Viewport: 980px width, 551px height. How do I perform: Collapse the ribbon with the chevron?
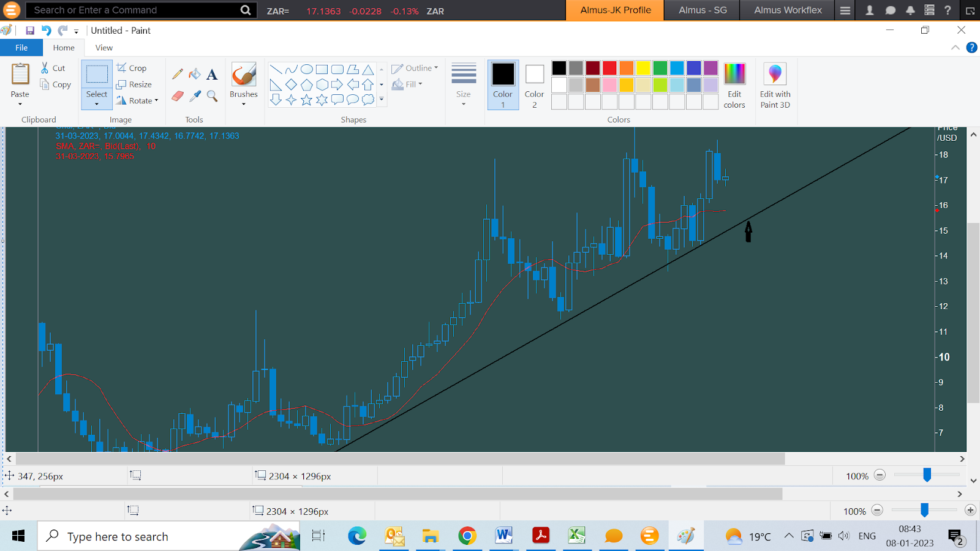[956, 48]
